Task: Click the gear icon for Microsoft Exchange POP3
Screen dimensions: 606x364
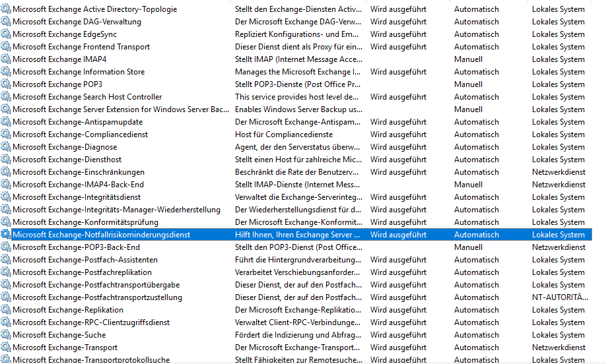Action: click(6, 84)
